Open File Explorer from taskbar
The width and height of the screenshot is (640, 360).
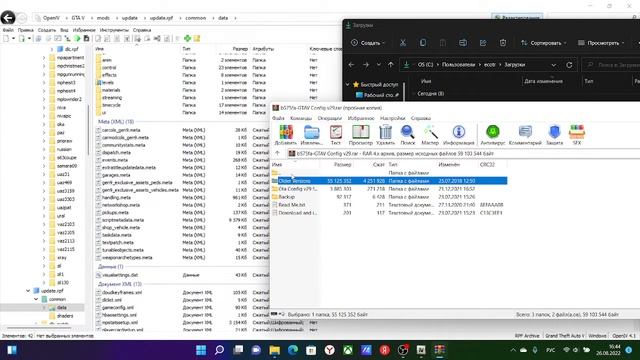(x=275, y=350)
